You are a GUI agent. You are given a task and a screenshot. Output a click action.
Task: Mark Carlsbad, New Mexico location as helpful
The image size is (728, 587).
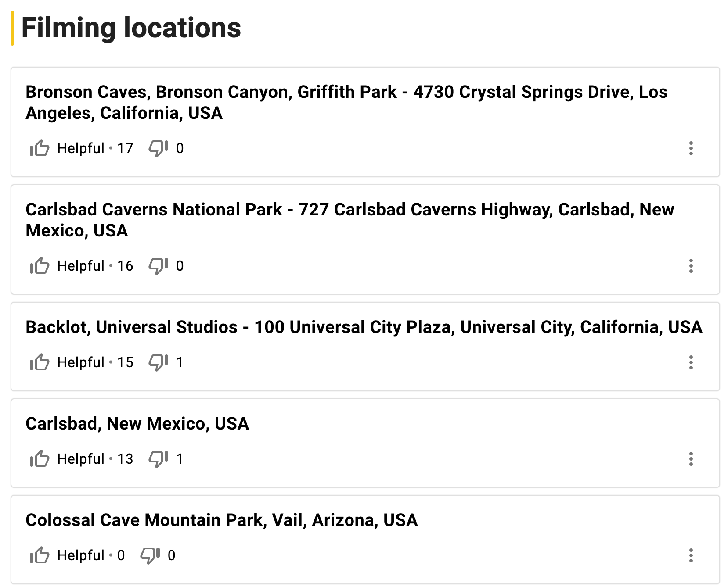pos(40,459)
